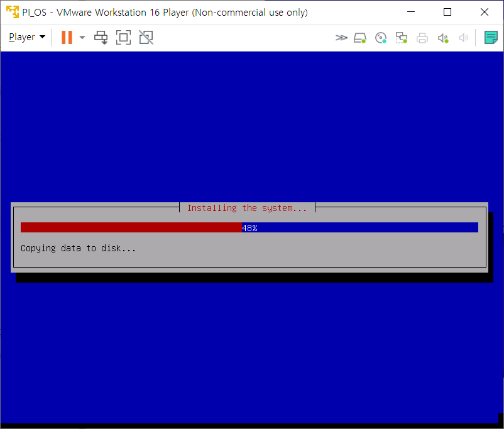Click the CD/DVD drive icon

(381, 38)
